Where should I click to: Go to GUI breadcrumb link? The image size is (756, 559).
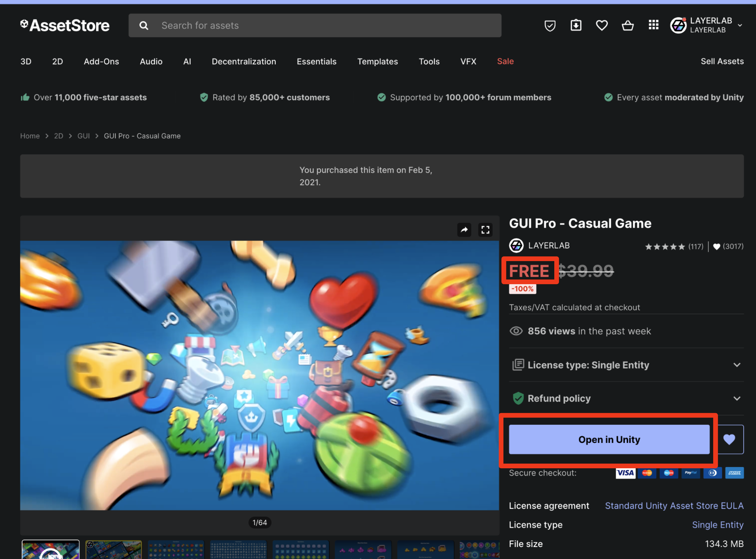(x=84, y=136)
